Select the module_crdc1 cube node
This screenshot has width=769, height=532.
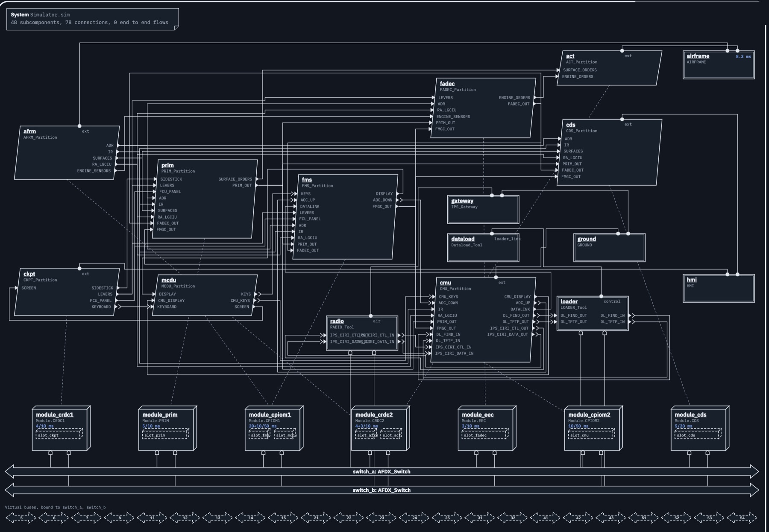coord(61,428)
